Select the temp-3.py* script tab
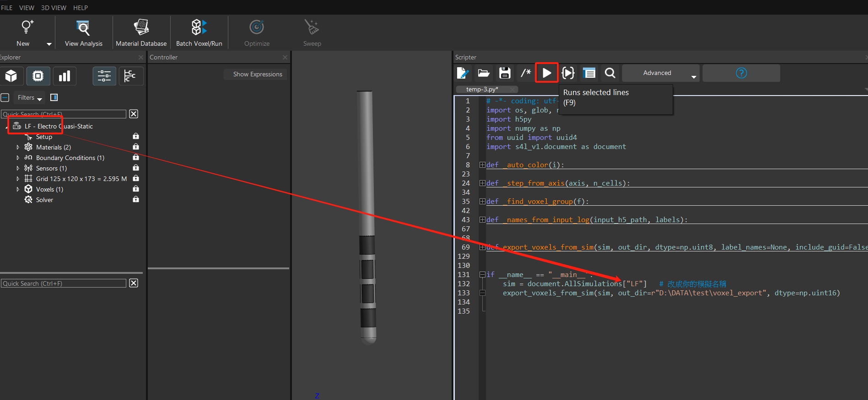The image size is (868, 400). pos(482,89)
